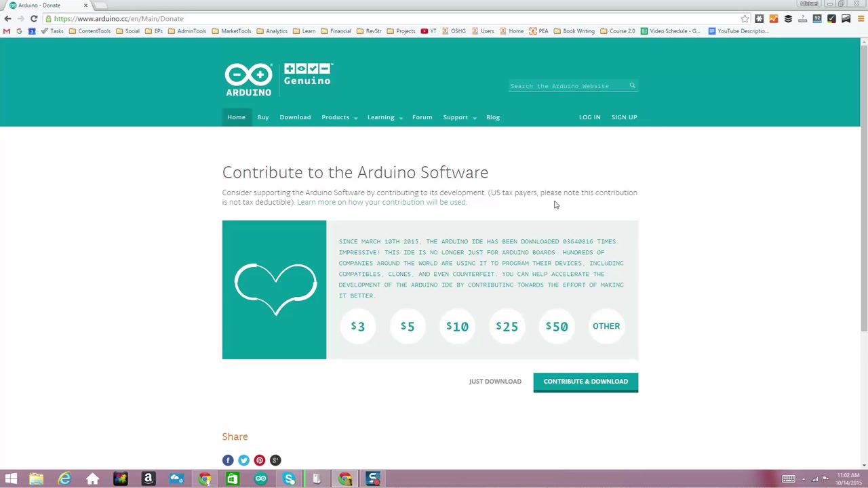868x488 pixels.
Task: Go back in browser history
Action: (x=7, y=19)
